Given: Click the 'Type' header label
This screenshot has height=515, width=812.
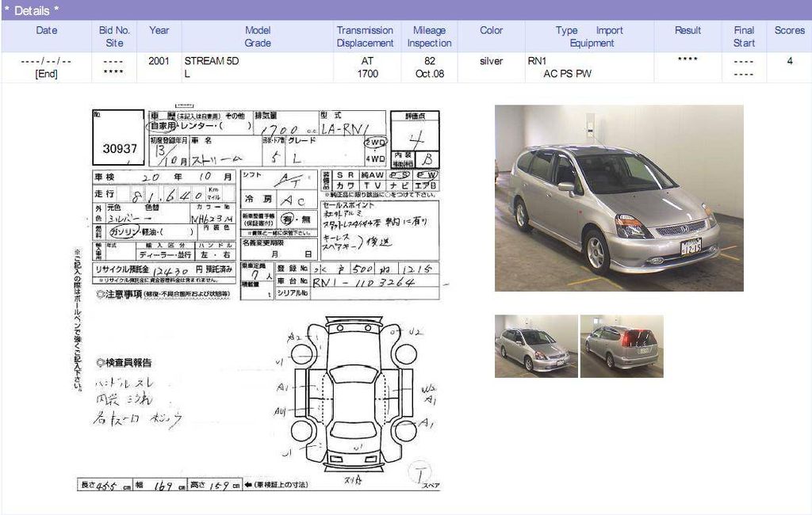Looking at the screenshot, I should point(566,31).
